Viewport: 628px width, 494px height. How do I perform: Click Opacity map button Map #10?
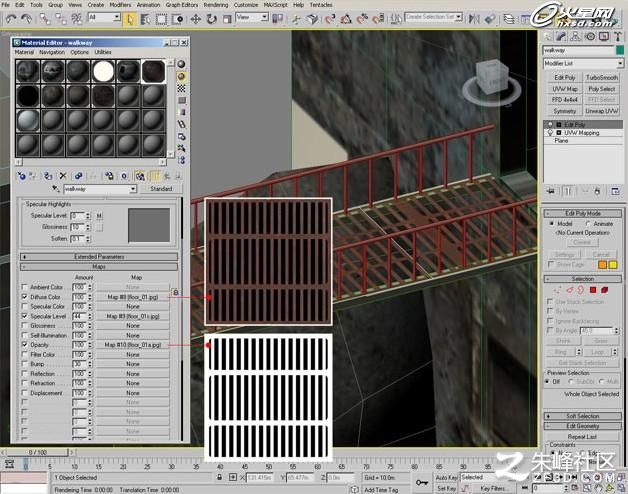click(x=133, y=345)
